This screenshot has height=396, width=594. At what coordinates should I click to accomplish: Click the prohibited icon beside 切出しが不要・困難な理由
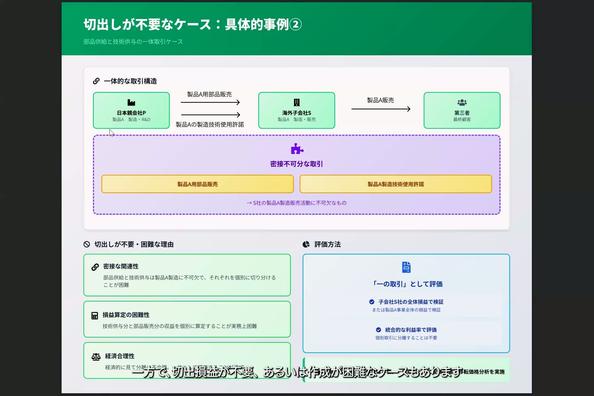click(87, 244)
